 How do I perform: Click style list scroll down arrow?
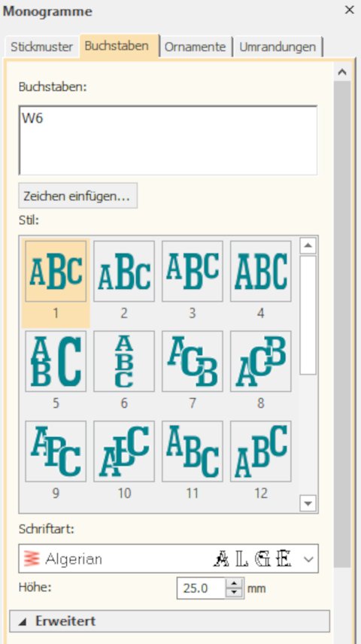click(308, 503)
